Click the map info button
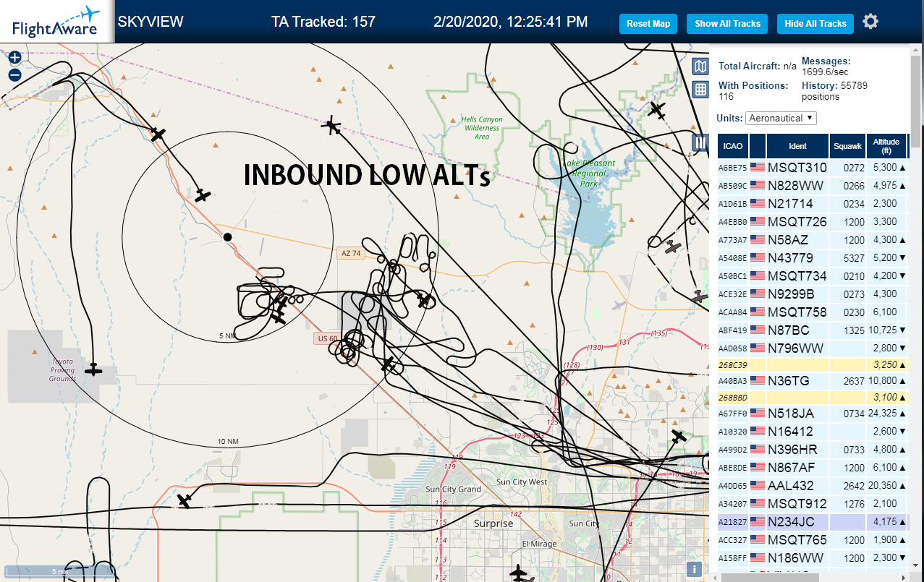Viewport: 924px width, 582px height. pyautogui.click(x=694, y=568)
